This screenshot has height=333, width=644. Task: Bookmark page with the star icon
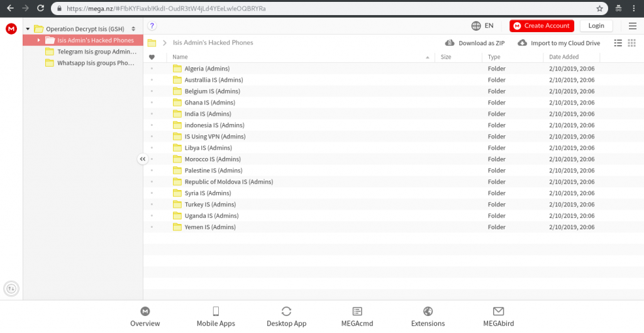click(x=599, y=8)
